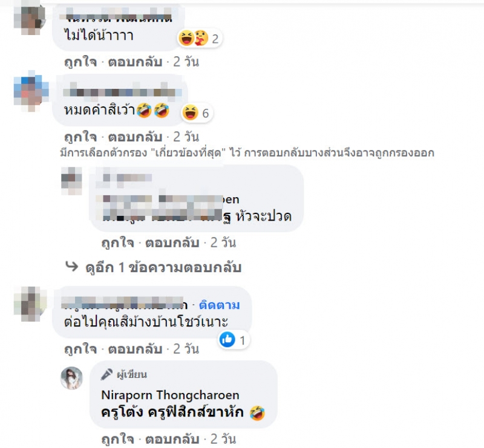Follow the commenter via ติดตาม link
Viewport: 484px width, 448px height.
[x=219, y=305]
